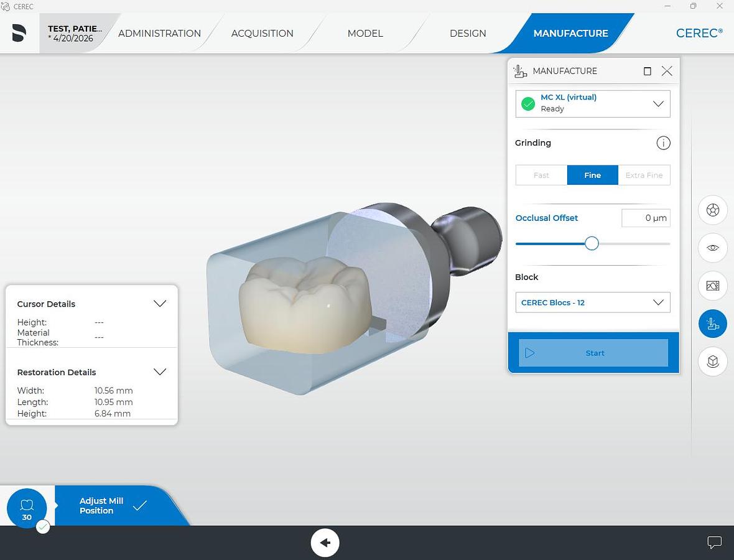Screen dimensions: 734x560
Task: Open the Dentsply Sirona system menu logo
Action: (x=19, y=33)
